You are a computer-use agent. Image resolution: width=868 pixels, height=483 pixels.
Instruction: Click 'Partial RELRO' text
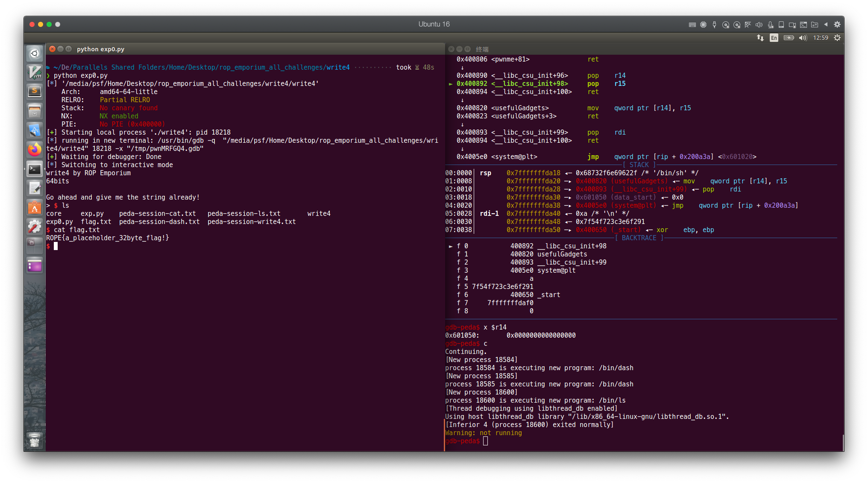tap(125, 100)
